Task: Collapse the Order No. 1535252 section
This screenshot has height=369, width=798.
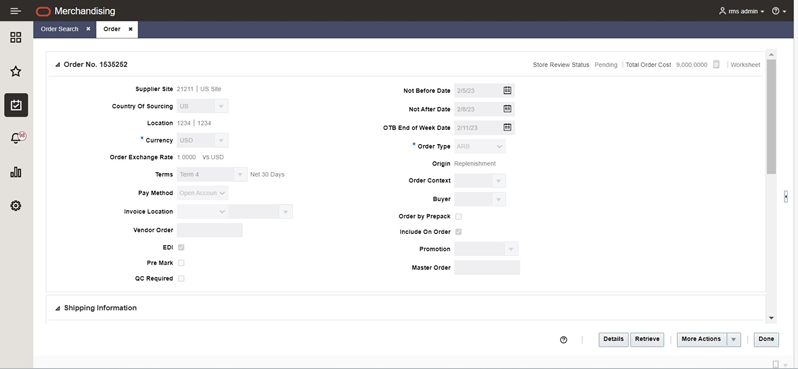Action: [x=58, y=65]
